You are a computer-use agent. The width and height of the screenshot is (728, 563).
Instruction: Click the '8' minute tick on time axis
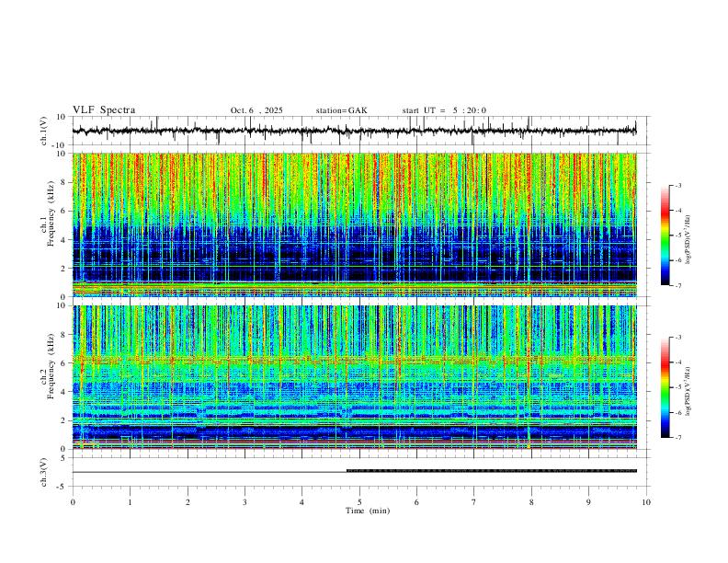(531, 502)
